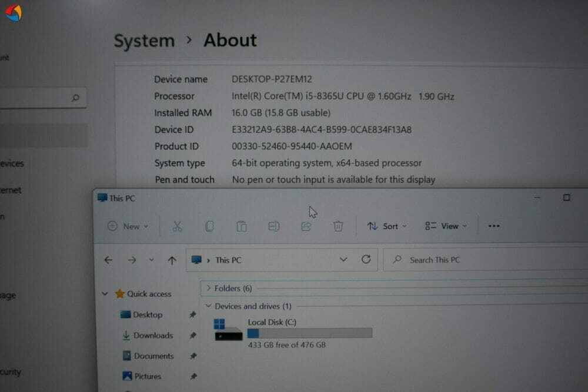This screenshot has width=588, height=392.
Task: Open the Sort dropdown menu
Action: (x=387, y=226)
